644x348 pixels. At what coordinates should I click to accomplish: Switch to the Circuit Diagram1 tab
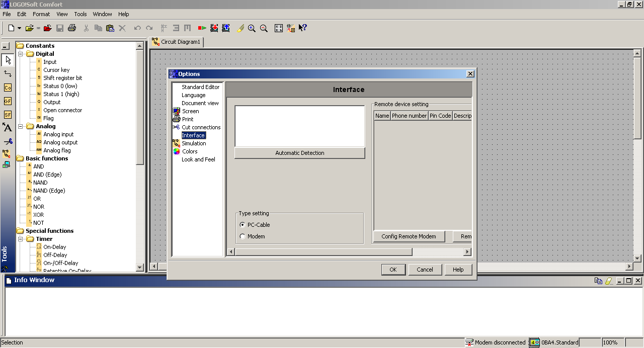pyautogui.click(x=177, y=42)
